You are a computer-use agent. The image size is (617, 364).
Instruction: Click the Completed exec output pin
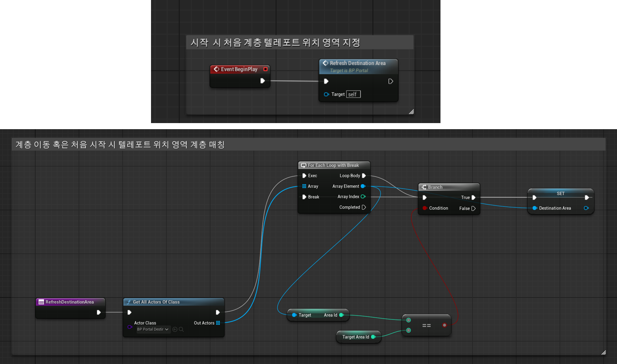pos(364,207)
